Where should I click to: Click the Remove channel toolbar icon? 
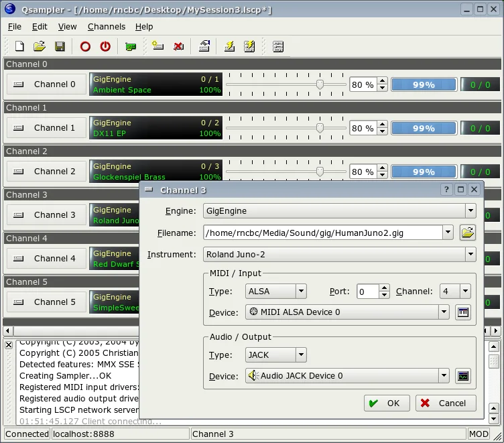point(178,46)
